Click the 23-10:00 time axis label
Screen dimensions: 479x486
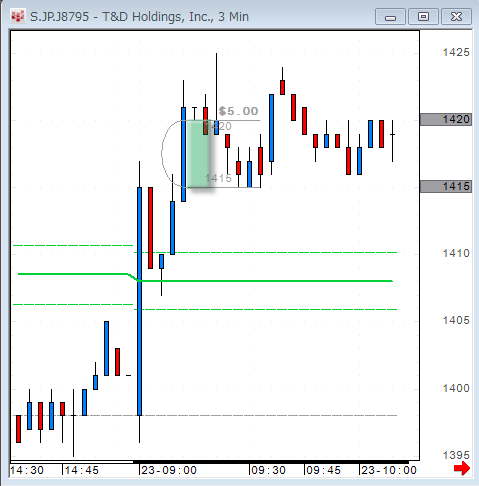point(389,470)
